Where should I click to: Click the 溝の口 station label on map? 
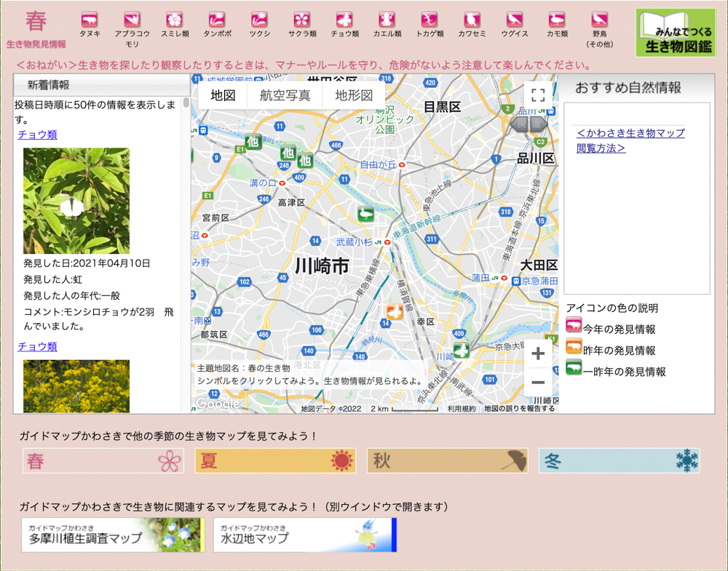click(264, 183)
